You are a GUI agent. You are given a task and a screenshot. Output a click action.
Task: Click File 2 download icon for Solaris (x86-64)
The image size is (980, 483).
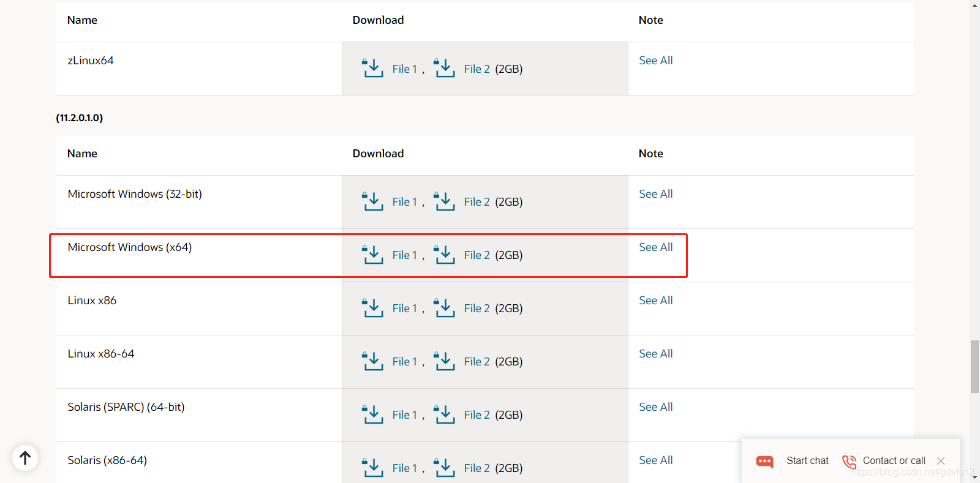click(x=444, y=467)
